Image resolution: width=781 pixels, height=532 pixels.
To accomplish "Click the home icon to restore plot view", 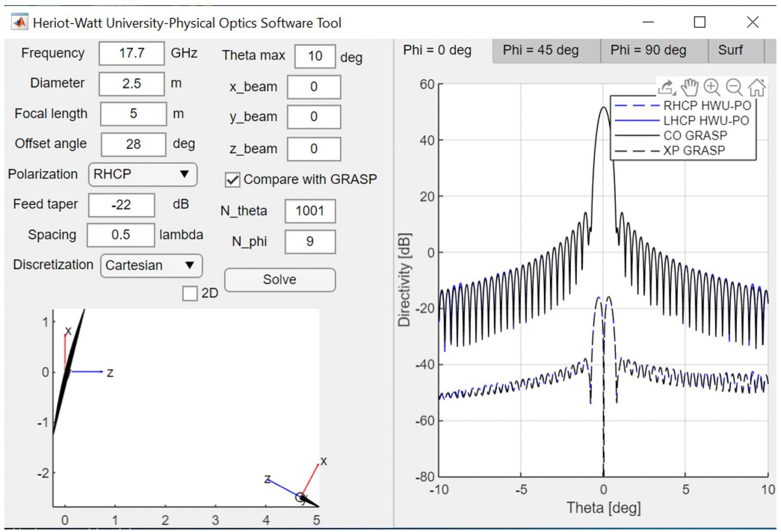I will (x=757, y=87).
